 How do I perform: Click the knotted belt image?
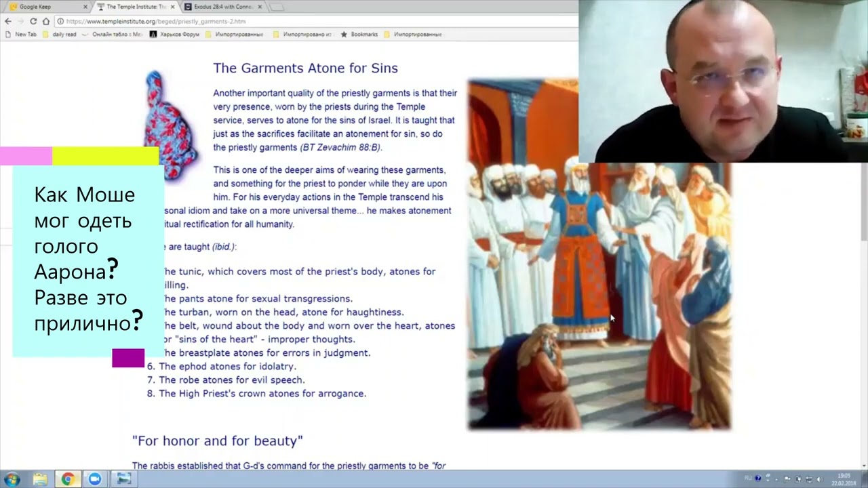[x=170, y=125]
